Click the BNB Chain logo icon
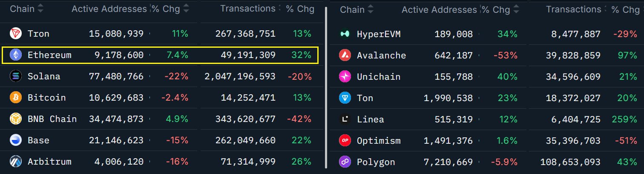The width and height of the screenshot is (644, 174). point(16,119)
